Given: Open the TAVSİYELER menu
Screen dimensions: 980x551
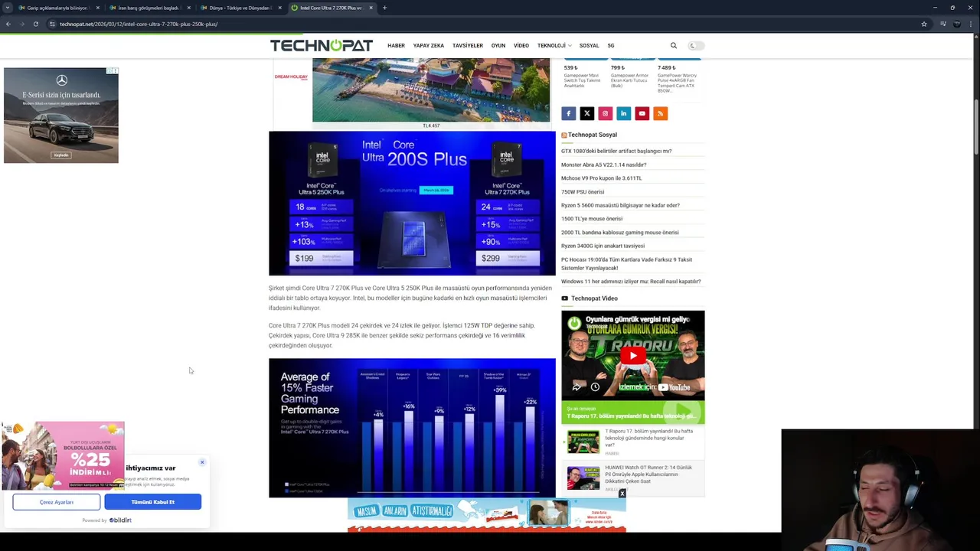Looking at the screenshot, I should tap(468, 45).
